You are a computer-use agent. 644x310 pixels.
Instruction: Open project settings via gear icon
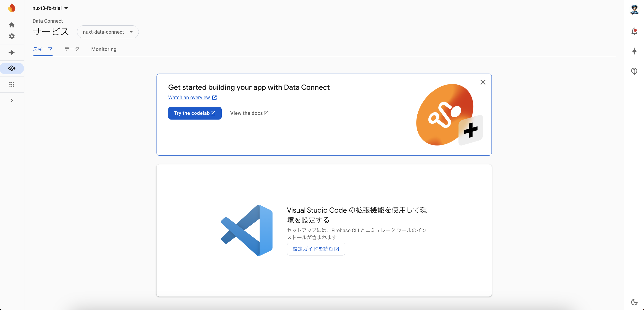click(x=11, y=37)
